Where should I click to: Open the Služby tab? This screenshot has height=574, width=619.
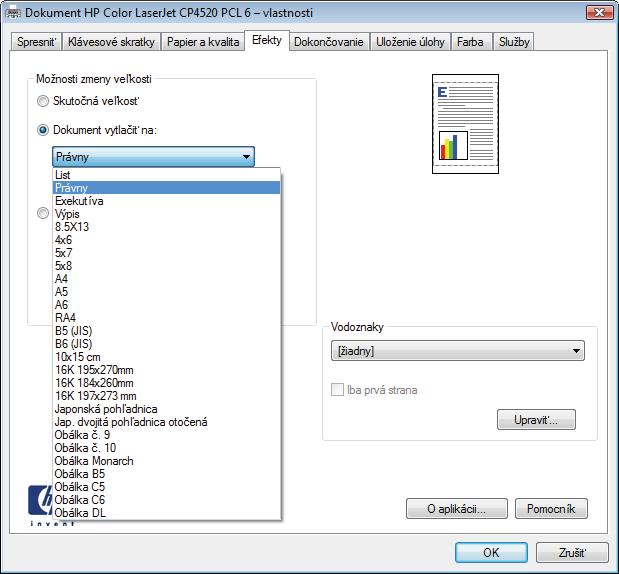[514, 42]
